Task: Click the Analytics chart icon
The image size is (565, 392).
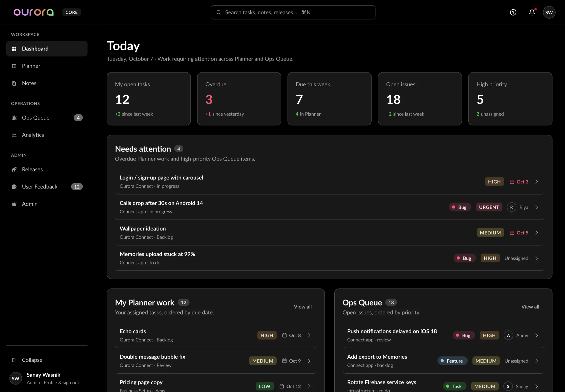Action: point(14,135)
